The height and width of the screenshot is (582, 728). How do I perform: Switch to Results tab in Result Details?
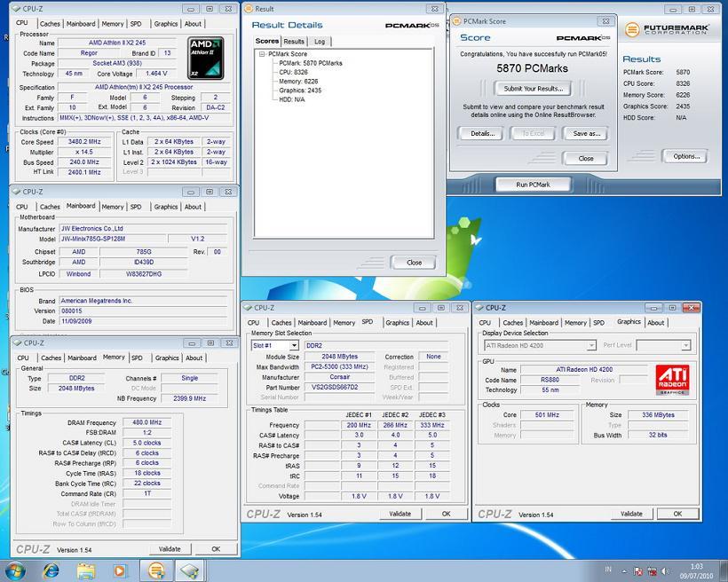(294, 42)
